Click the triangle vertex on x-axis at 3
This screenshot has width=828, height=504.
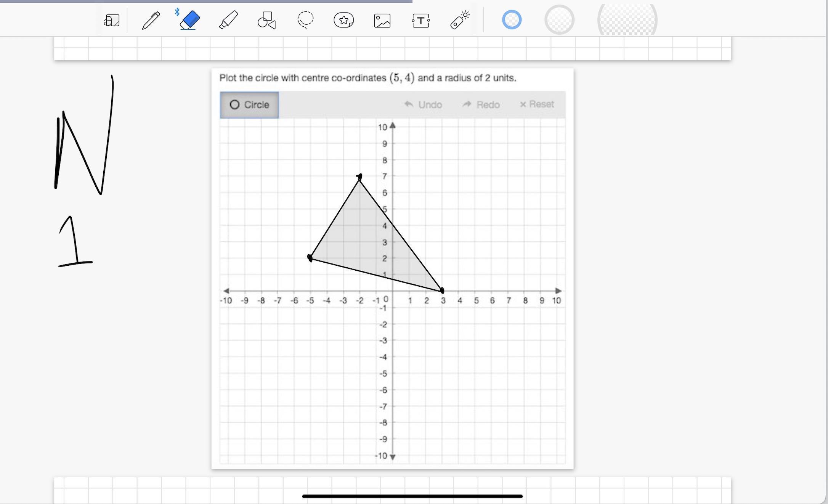pos(442,291)
